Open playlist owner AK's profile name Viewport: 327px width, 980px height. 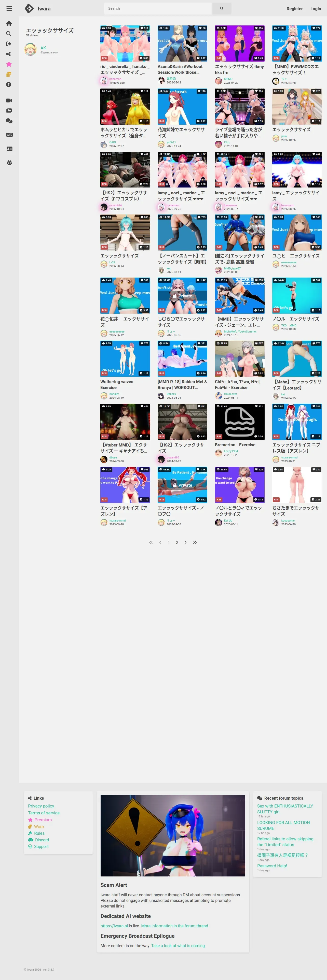tap(43, 48)
